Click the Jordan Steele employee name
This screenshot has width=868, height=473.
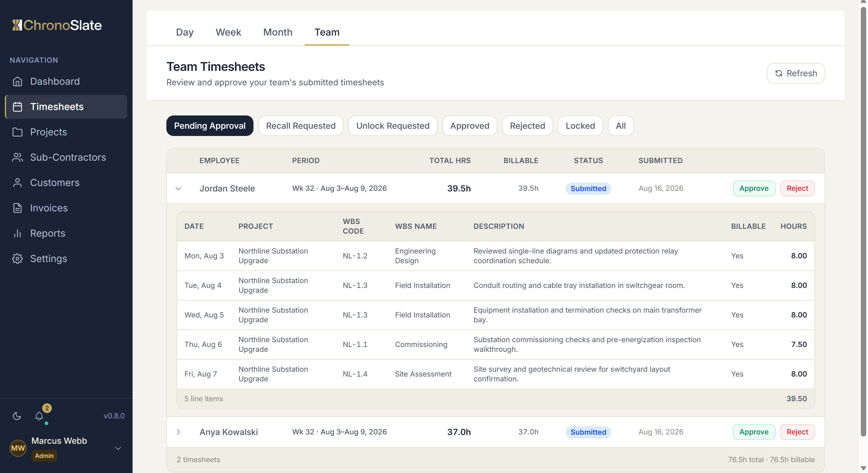227,188
